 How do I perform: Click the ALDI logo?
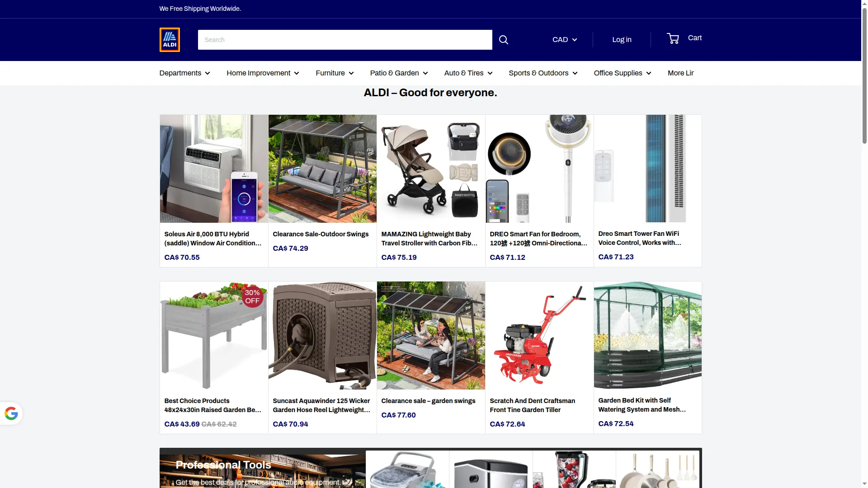pyautogui.click(x=170, y=40)
